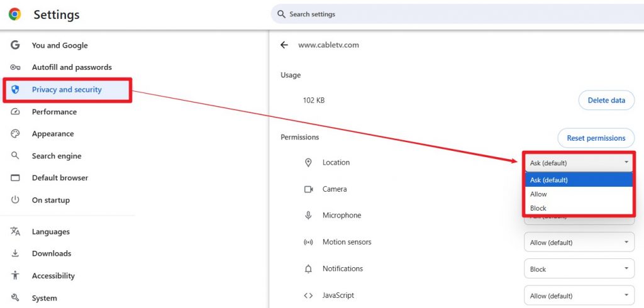Click the 102 KB usage value
The height and width of the screenshot is (308, 644).
pyautogui.click(x=314, y=100)
